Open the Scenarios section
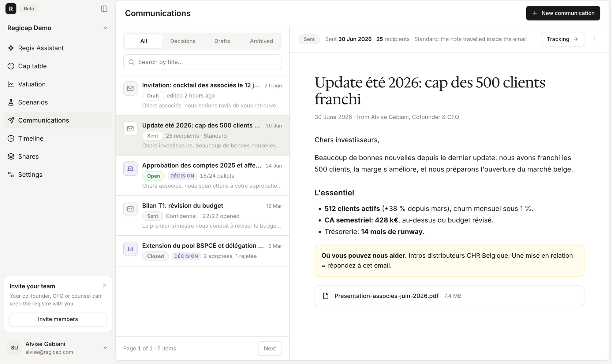 [x=58, y=102]
